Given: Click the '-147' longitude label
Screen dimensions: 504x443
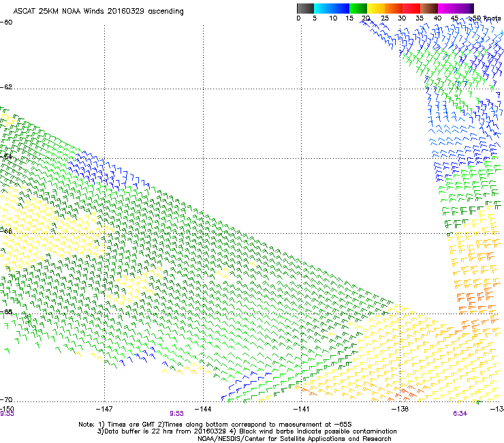Looking at the screenshot, I should (104, 409).
